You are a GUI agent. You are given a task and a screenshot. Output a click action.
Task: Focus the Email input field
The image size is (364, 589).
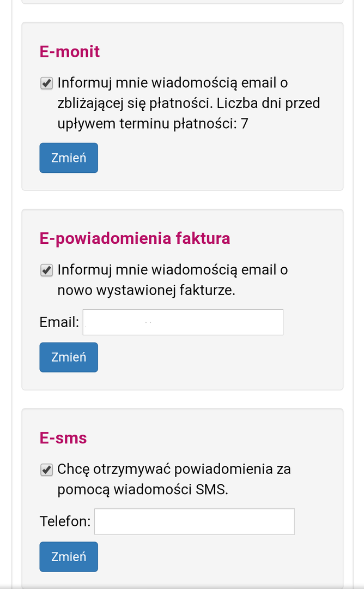(x=183, y=322)
